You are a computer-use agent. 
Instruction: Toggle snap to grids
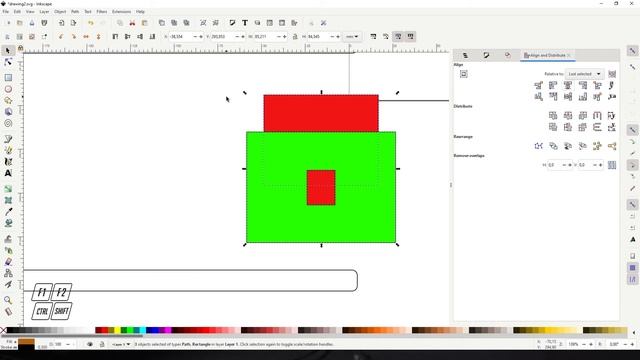click(632, 268)
